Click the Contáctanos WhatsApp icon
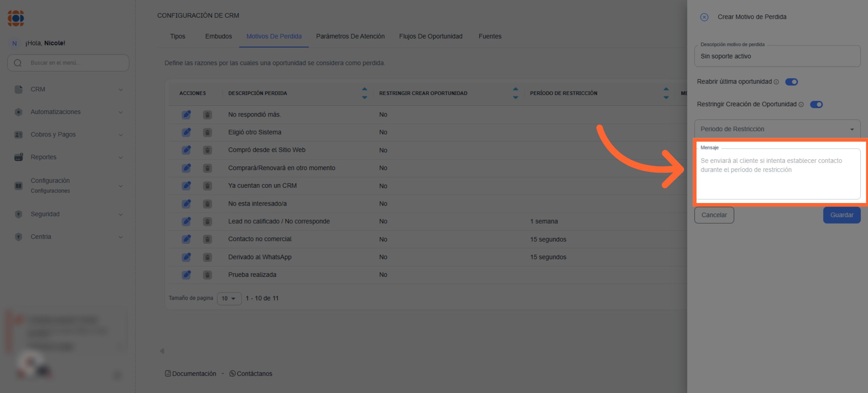Viewport: 868px width, 393px height. tap(233, 373)
